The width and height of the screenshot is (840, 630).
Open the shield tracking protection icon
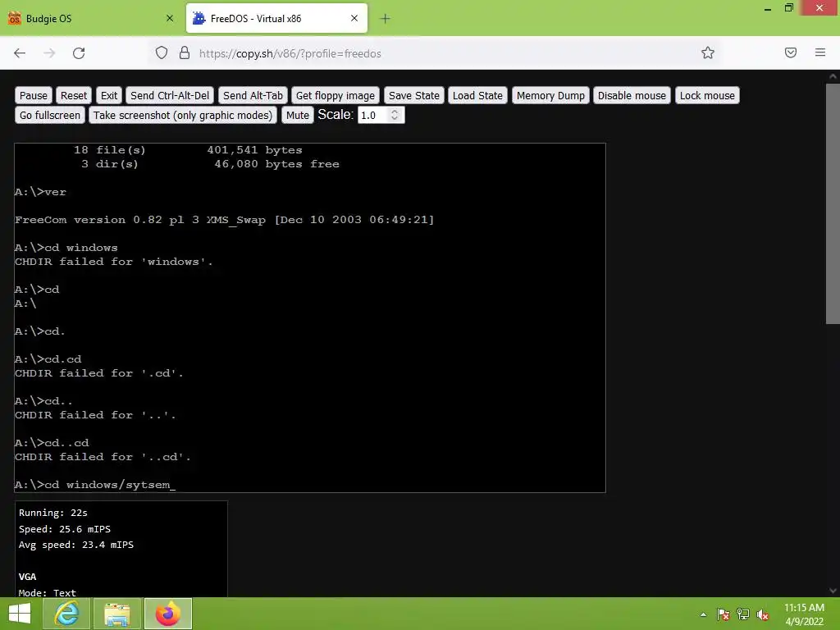click(162, 52)
